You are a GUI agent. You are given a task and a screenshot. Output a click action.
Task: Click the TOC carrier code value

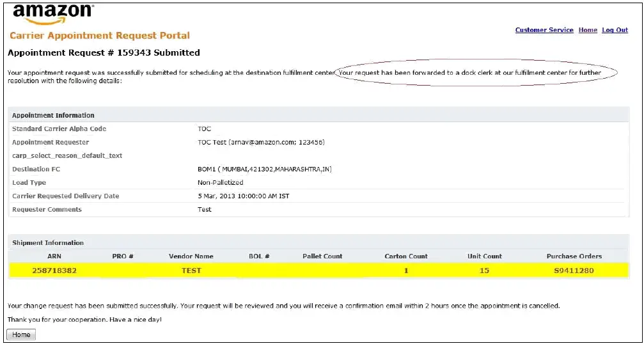click(x=204, y=129)
